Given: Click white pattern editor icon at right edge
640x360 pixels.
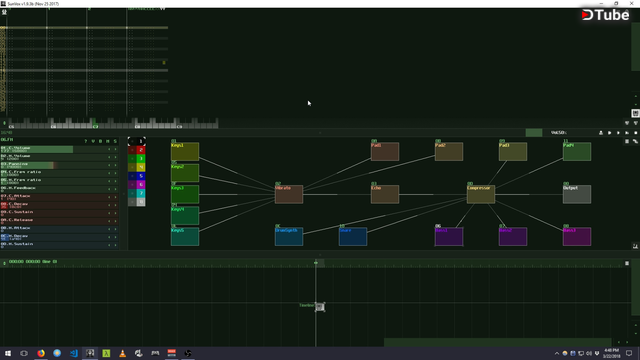Looking at the screenshot, I should pos(636,113).
